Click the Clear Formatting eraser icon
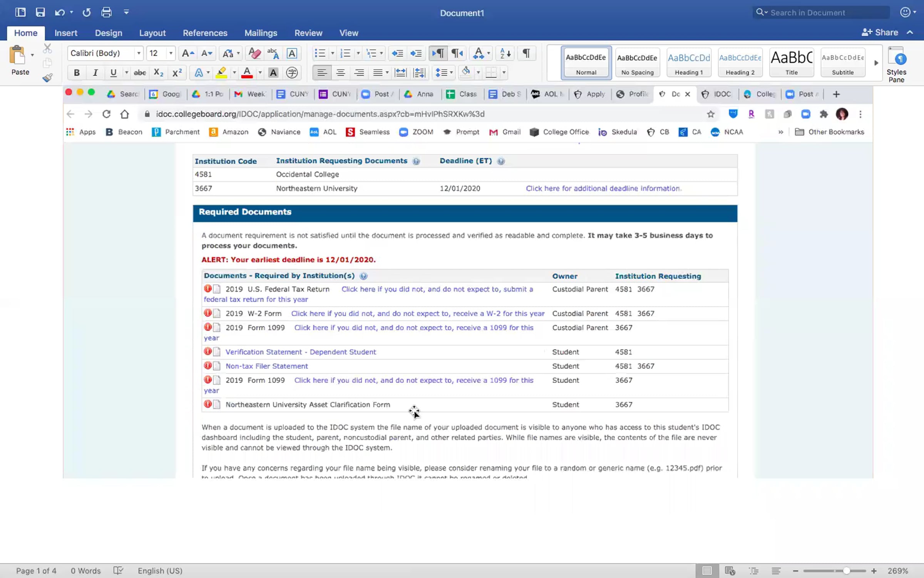 point(254,53)
